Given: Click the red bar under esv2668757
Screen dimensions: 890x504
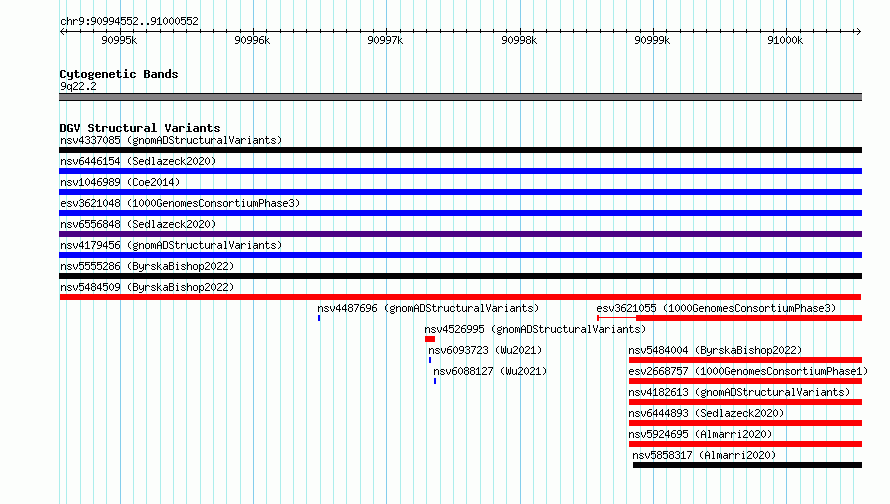Looking at the screenshot, I should point(745,381).
